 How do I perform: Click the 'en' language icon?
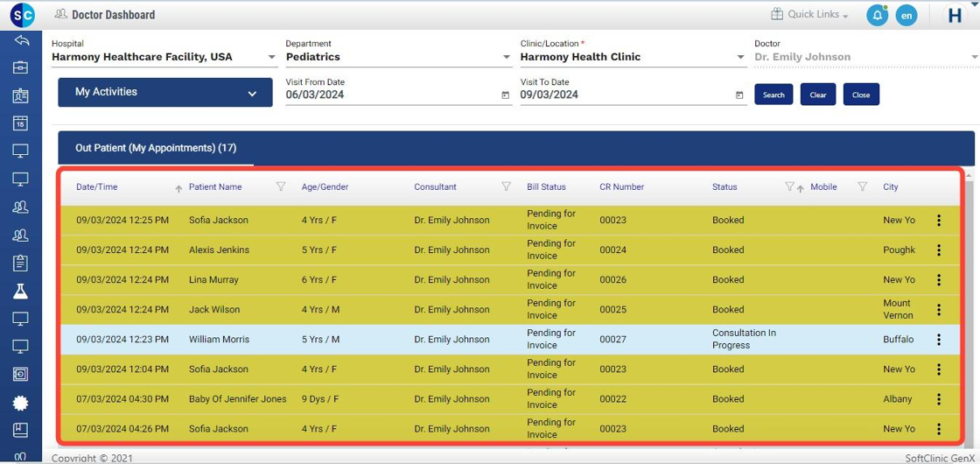tap(906, 16)
